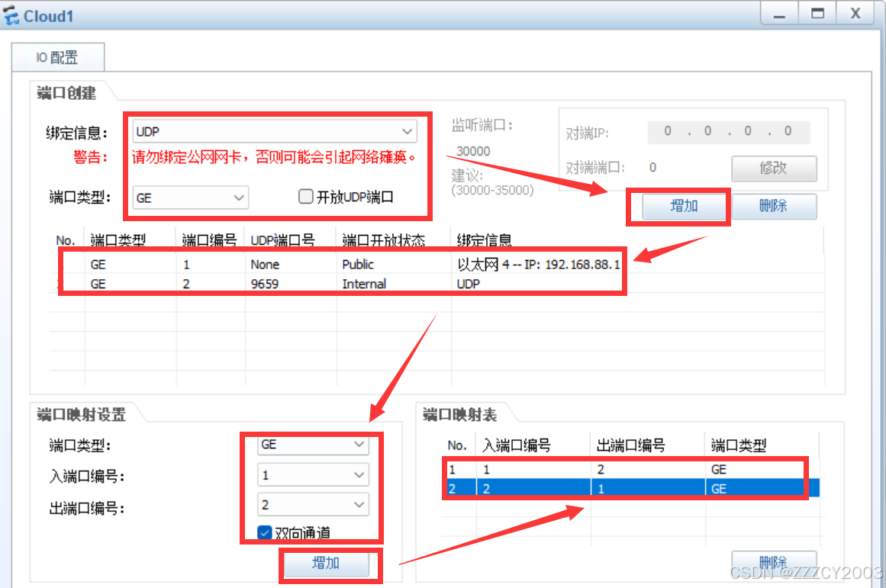Uncheck the 双向通道 checkbox
The height and width of the screenshot is (588, 886).
point(265,532)
